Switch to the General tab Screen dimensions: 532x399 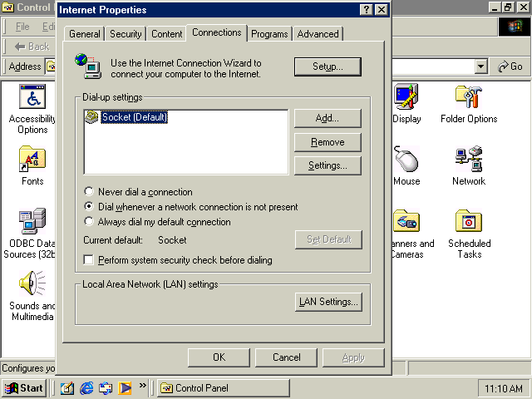(85, 34)
